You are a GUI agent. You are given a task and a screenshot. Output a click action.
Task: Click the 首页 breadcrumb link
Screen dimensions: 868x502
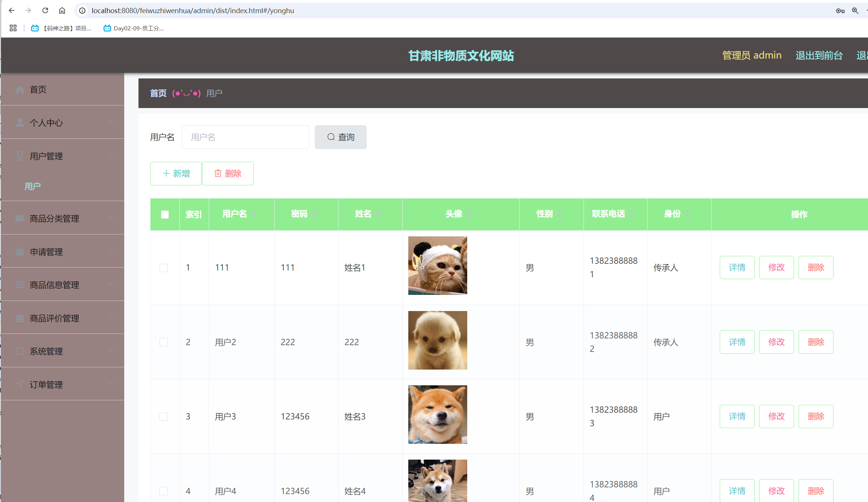pyautogui.click(x=158, y=93)
